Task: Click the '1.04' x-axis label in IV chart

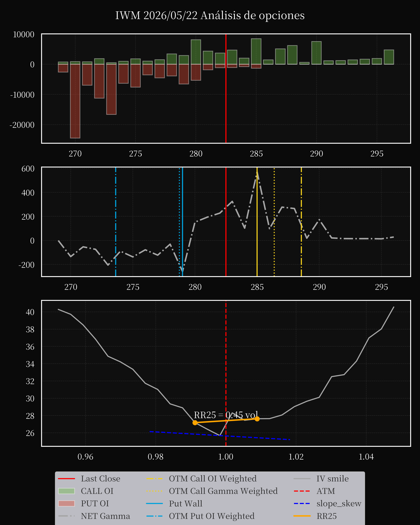Action: click(366, 457)
